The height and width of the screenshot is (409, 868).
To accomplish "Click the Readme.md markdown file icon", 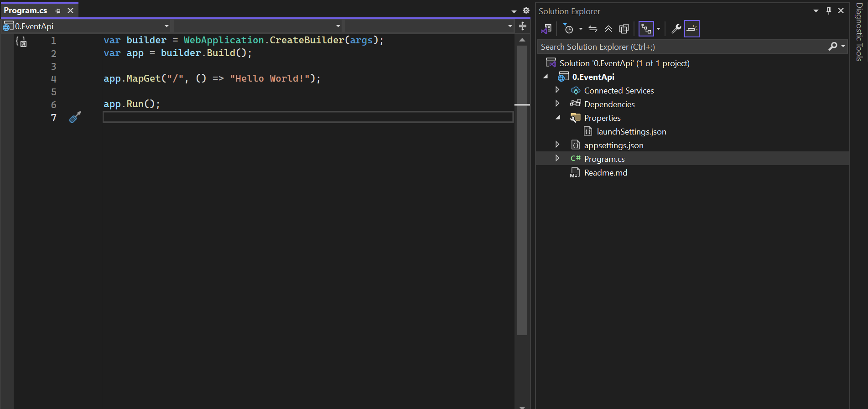I will pyautogui.click(x=575, y=172).
